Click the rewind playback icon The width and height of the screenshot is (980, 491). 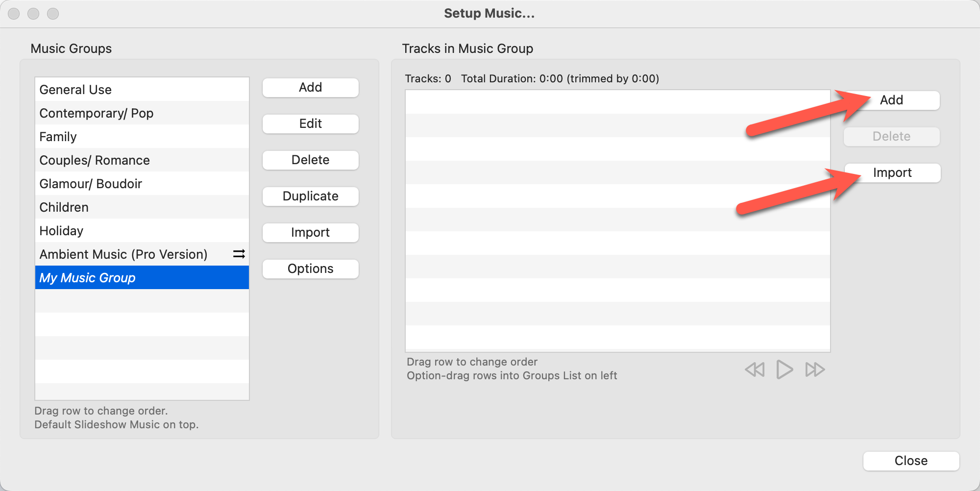(x=755, y=369)
